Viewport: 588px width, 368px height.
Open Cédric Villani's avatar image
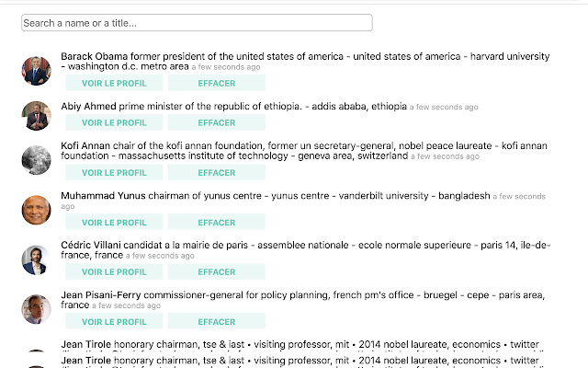pyautogui.click(x=36, y=259)
